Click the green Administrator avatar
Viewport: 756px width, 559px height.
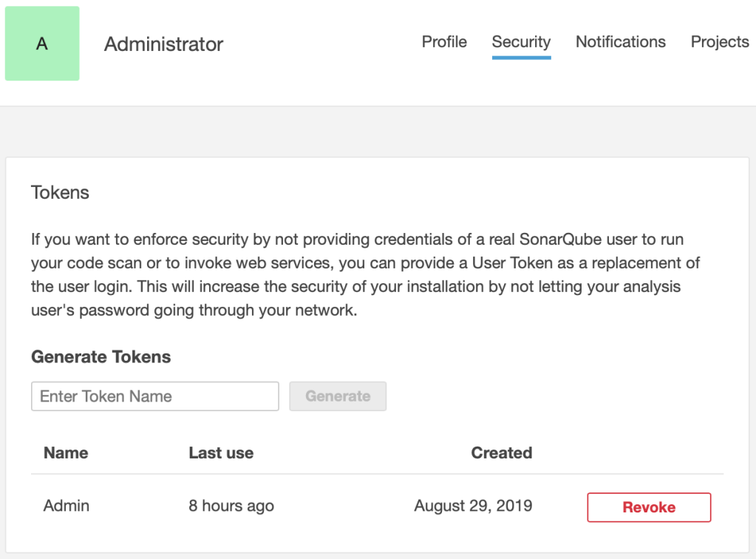tap(42, 44)
